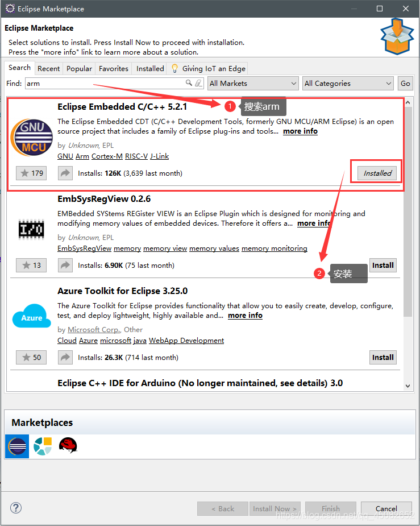Click the J-Link tag link
Viewport: 420px width, 526px height.
[160, 156]
